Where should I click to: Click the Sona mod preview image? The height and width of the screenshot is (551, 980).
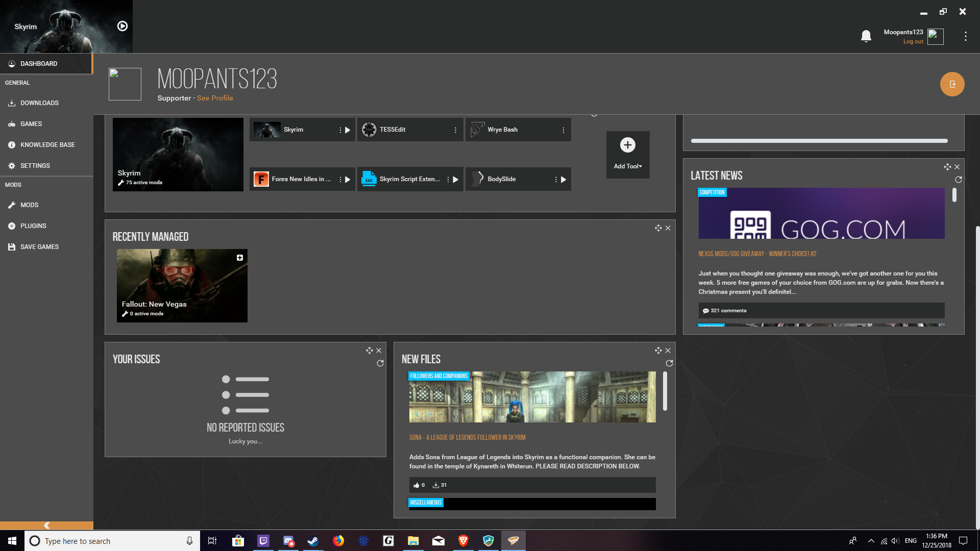[x=532, y=397]
